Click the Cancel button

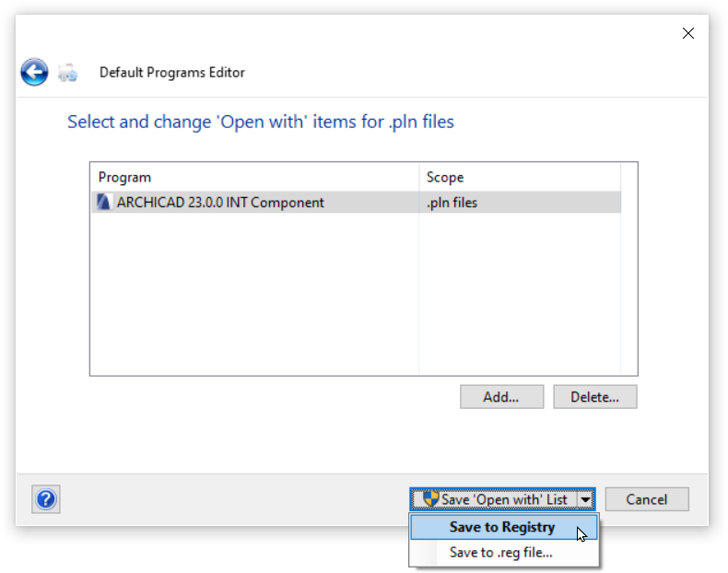coord(647,499)
